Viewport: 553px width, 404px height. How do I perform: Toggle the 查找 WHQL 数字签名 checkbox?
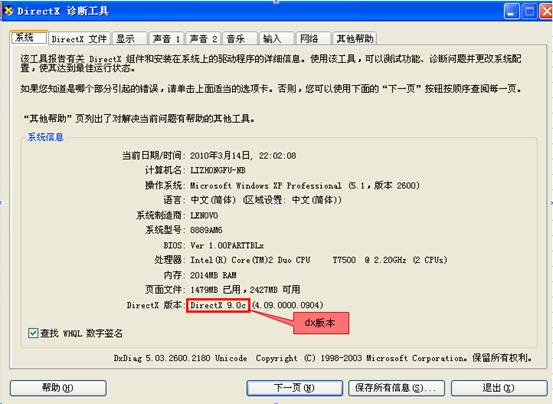[33, 333]
